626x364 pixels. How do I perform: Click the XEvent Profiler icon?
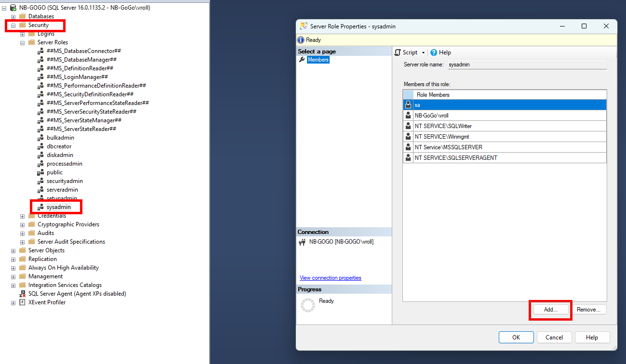[x=22, y=302]
